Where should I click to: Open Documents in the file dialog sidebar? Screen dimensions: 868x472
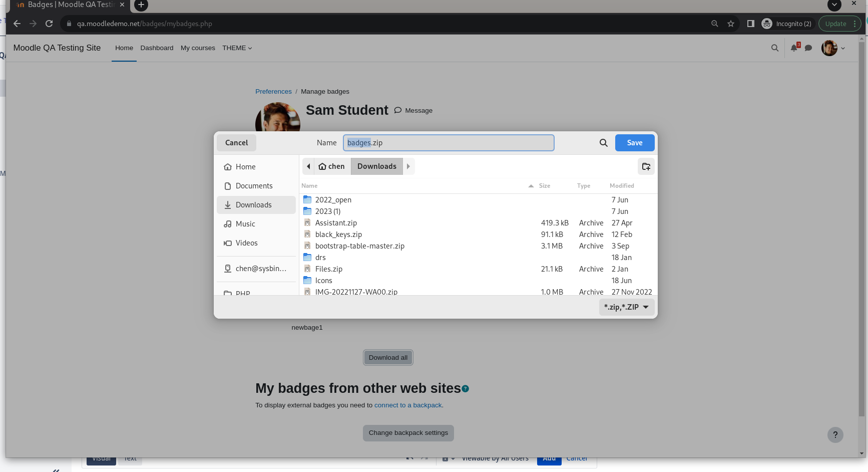(256, 186)
